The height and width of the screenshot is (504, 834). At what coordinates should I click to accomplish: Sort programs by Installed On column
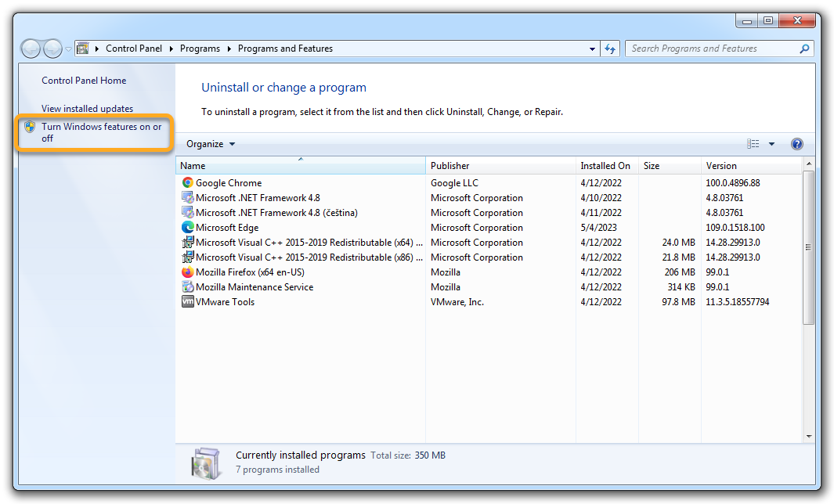(x=605, y=166)
